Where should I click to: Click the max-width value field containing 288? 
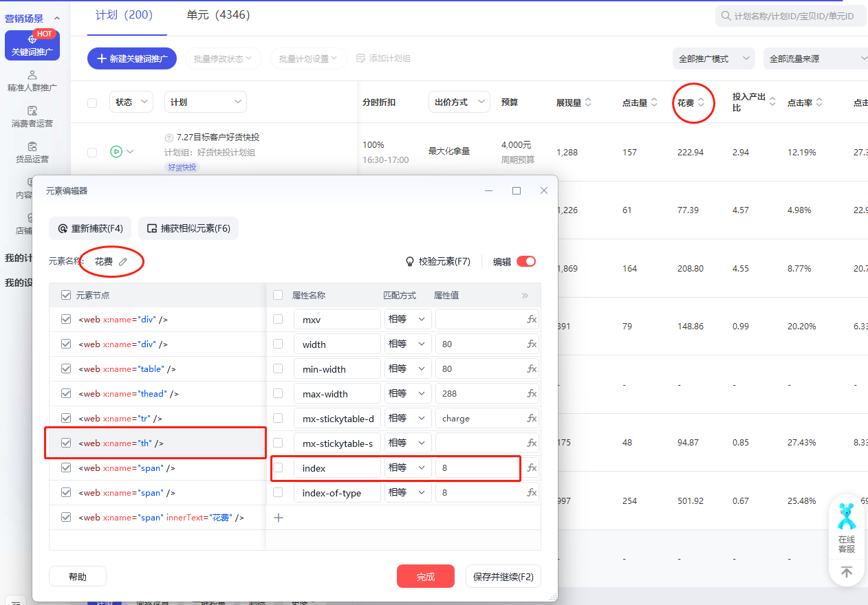[x=479, y=394]
